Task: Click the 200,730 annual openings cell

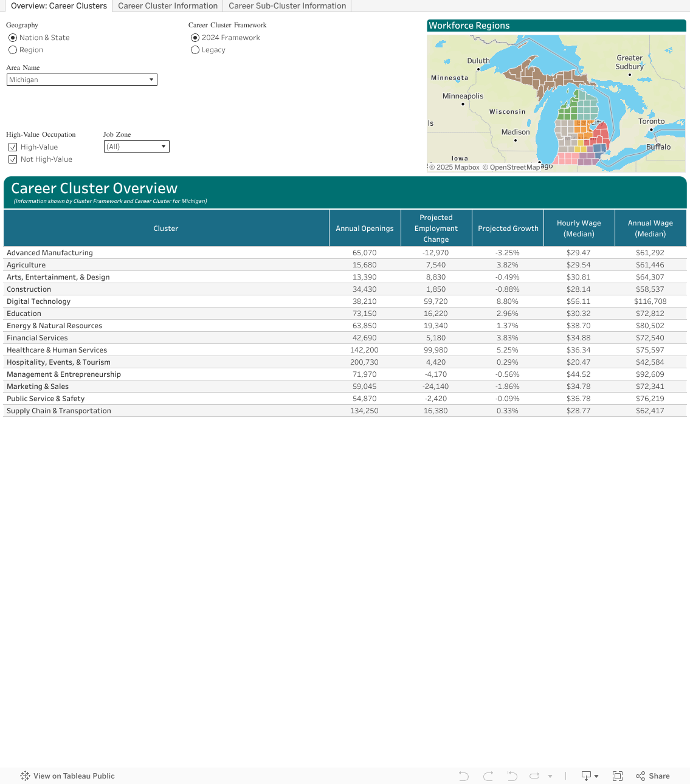Action: [x=365, y=362]
